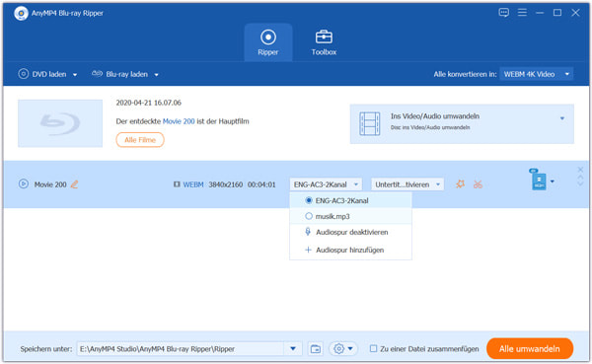Remove Movie 200 with the small X
Viewport: 592px width, 364px height.
580,170
